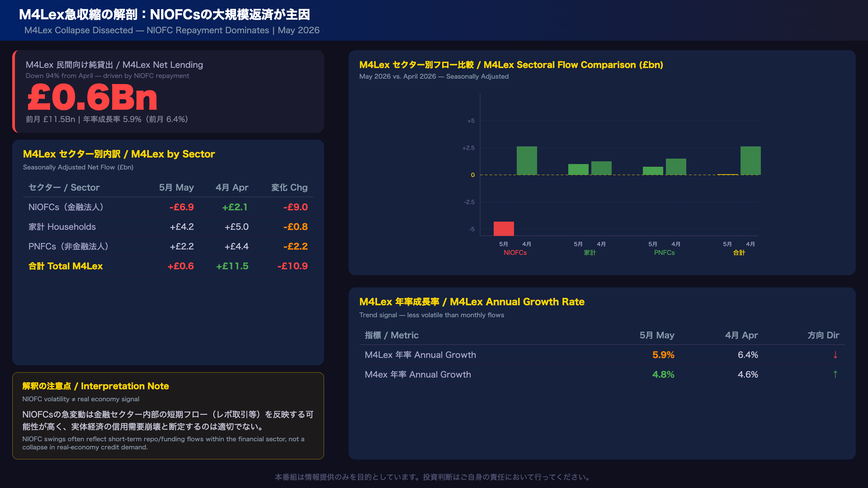The width and height of the screenshot is (868, 488).
Task: Click the +2.5 y-axis tick label
Action: [469, 148]
